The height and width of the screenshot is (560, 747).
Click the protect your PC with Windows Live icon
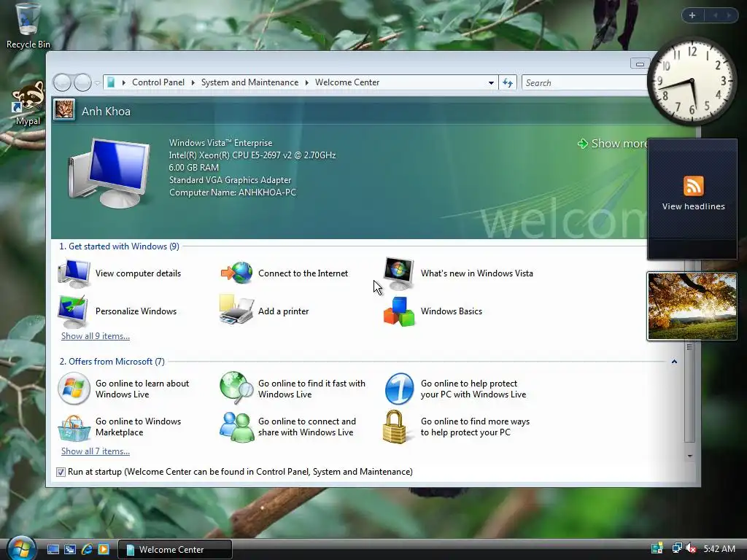pyautogui.click(x=399, y=389)
